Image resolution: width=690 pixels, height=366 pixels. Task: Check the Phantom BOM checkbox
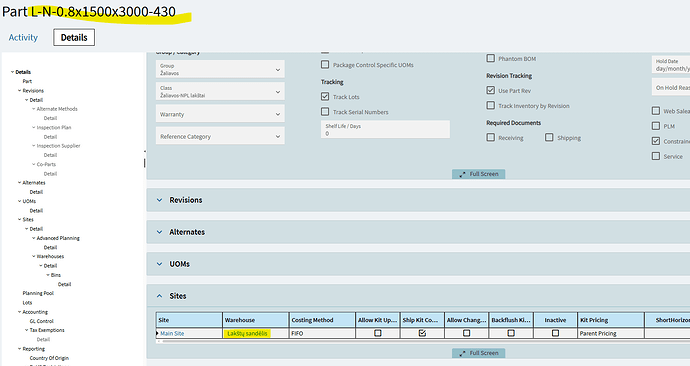(491, 58)
